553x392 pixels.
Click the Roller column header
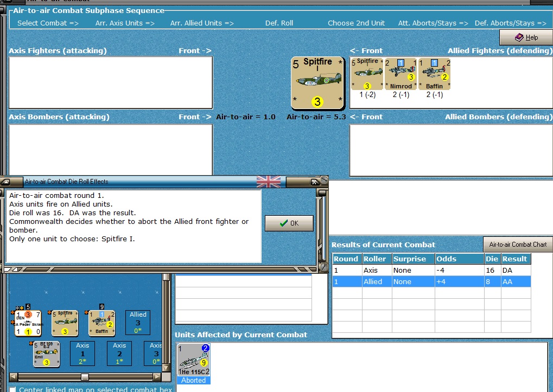[377, 259]
